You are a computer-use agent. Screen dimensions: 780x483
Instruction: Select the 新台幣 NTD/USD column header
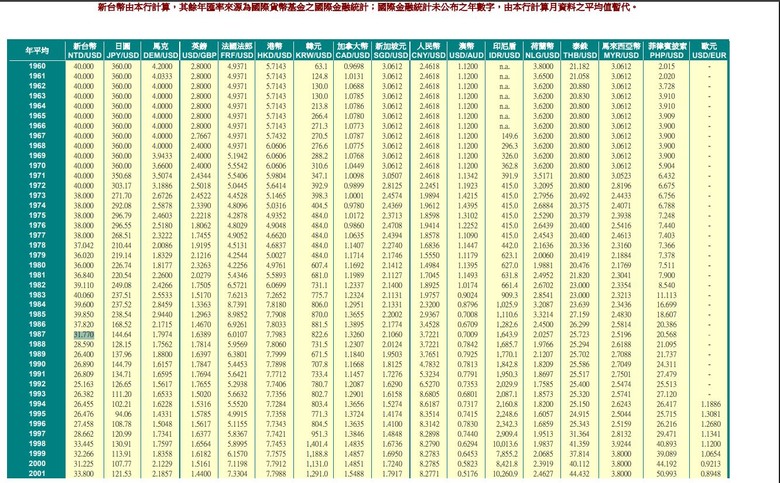coord(84,51)
